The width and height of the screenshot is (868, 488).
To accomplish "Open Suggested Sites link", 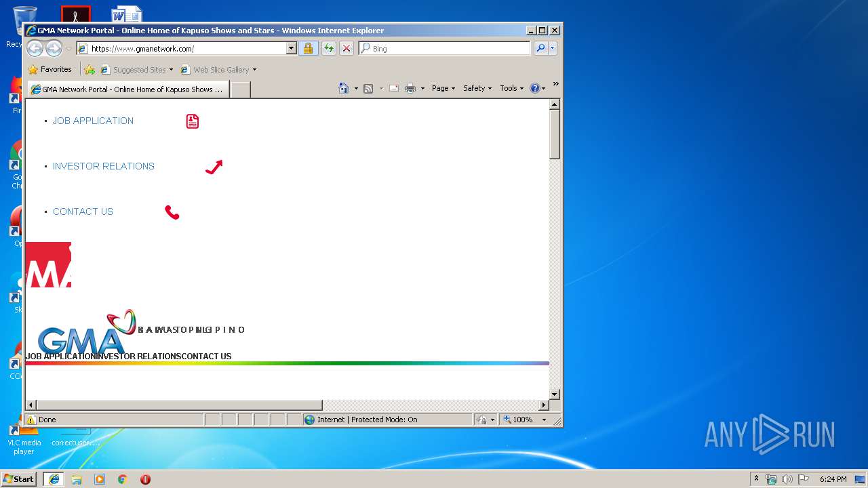I will 136,69.
